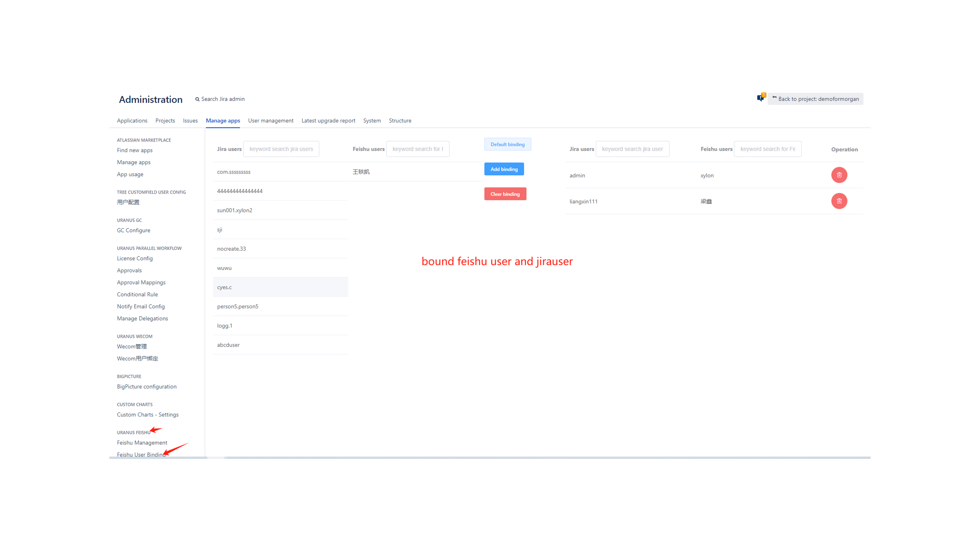980x551 pixels.
Task: Select Jira user sji
Action: tap(281, 230)
